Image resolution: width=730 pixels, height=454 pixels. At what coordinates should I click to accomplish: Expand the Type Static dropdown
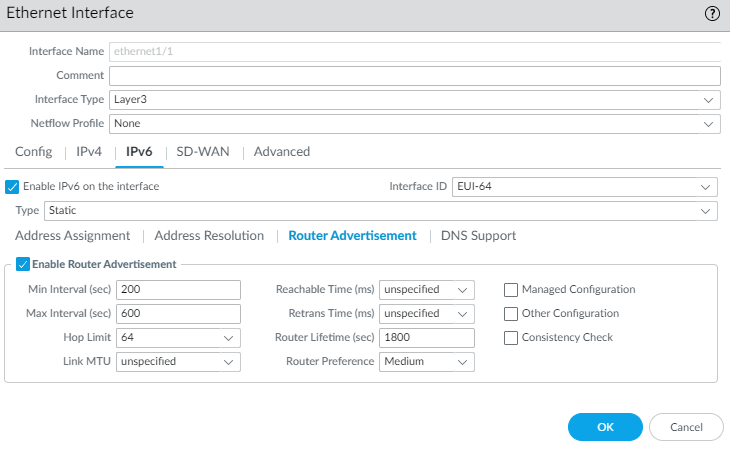pos(380,211)
